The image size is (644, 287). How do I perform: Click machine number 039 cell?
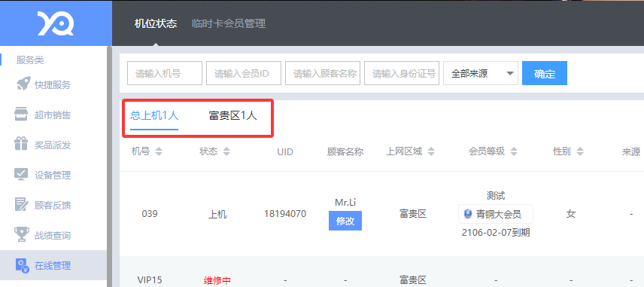pos(150,214)
